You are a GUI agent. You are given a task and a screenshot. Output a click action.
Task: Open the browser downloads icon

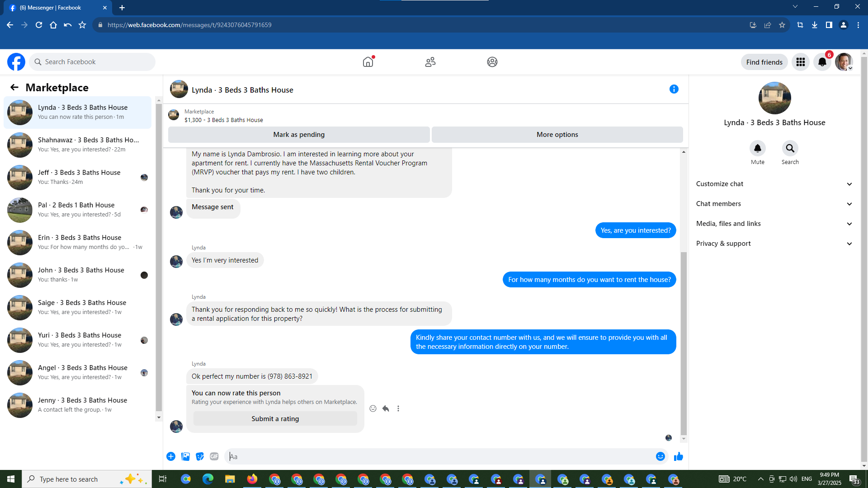(x=815, y=25)
